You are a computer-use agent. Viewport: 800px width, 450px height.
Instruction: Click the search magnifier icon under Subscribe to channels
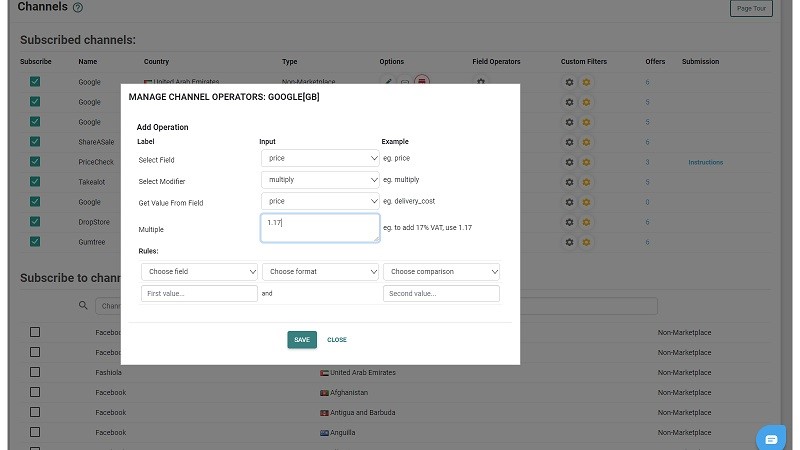[83, 305]
